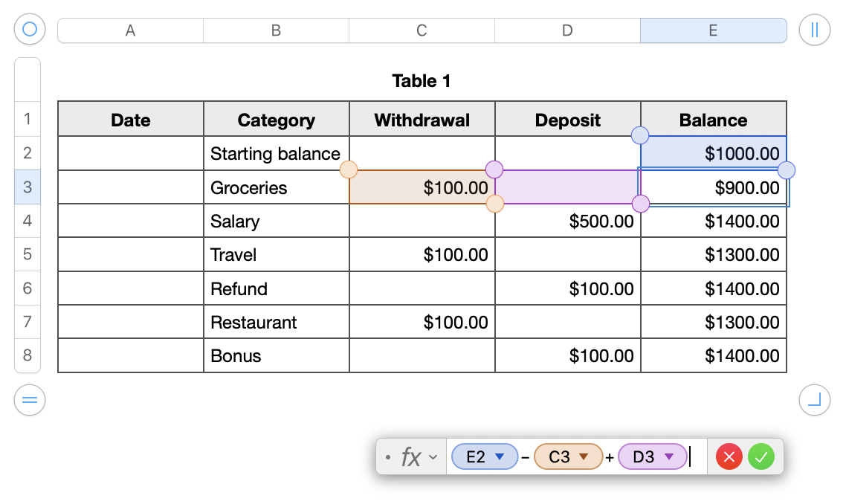Click the Groceries withdrawal cell showing $100.00
846x504 pixels.
[422, 188]
